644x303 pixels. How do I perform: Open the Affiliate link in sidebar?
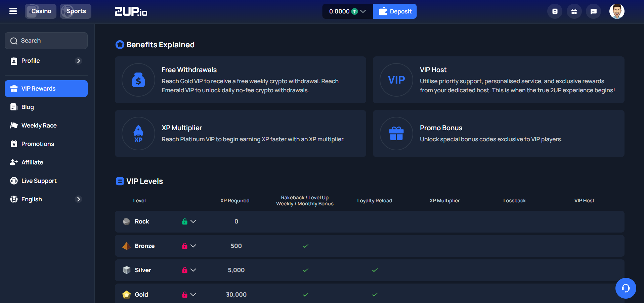[x=32, y=162]
